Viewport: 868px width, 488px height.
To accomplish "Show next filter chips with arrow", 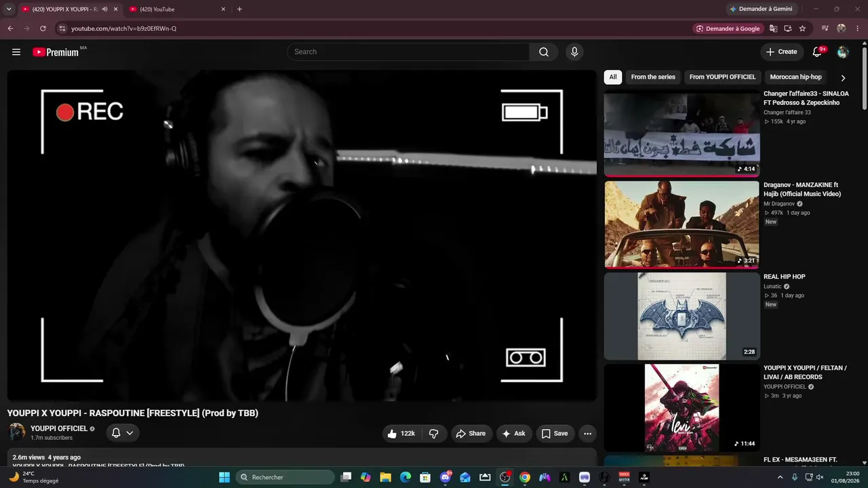I will pyautogui.click(x=843, y=77).
